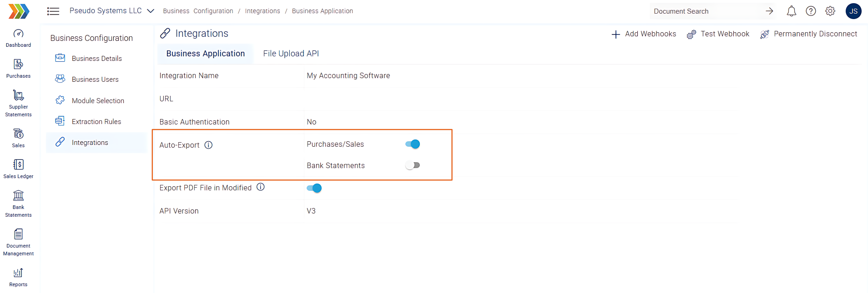This screenshot has height=293, width=868.
Task: Click the Bank Statements auto-export label
Action: (x=336, y=165)
